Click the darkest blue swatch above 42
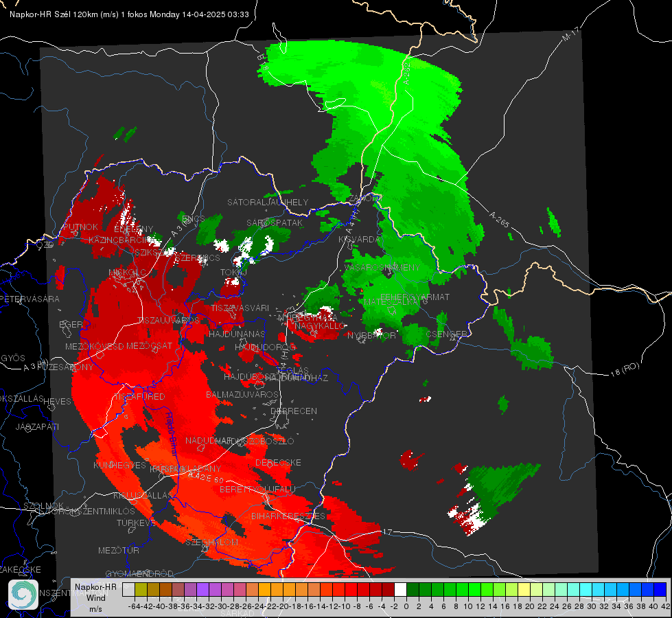The image size is (672, 618). coord(660,589)
